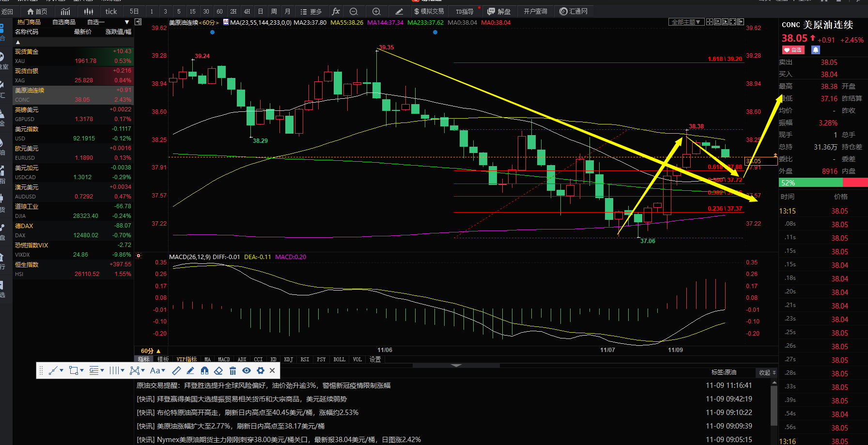Open the drawing pencil tool in top toolbar
The width and height of the screenshot is (868, 445).
[x=399, y=11]
